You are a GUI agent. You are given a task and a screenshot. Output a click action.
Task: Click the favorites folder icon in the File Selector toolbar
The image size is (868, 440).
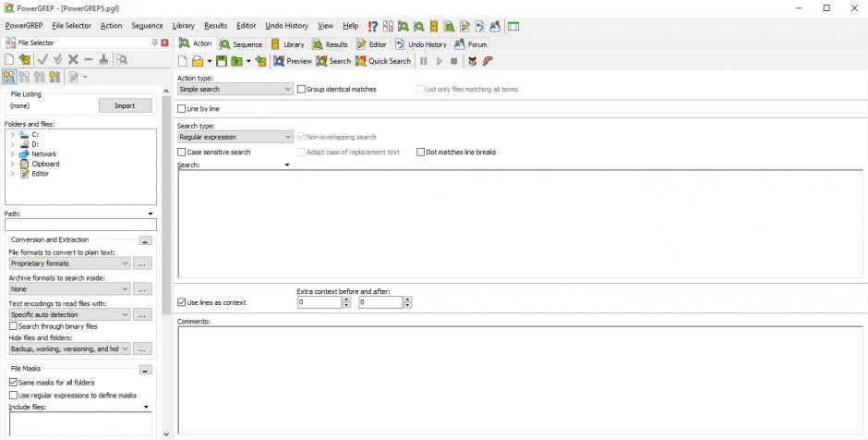click(x=24, y=59)
